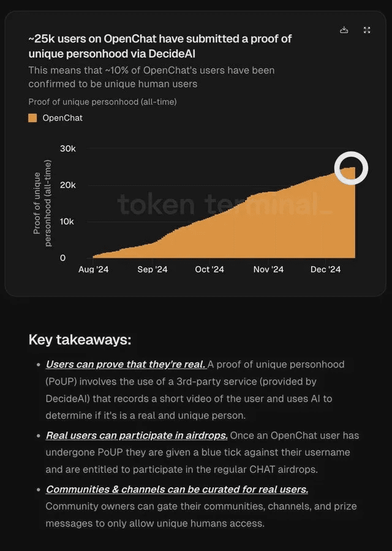The image size is (392, 551).
Task: Click the OpenChat legend label
Action: click(x=62, y=118)
